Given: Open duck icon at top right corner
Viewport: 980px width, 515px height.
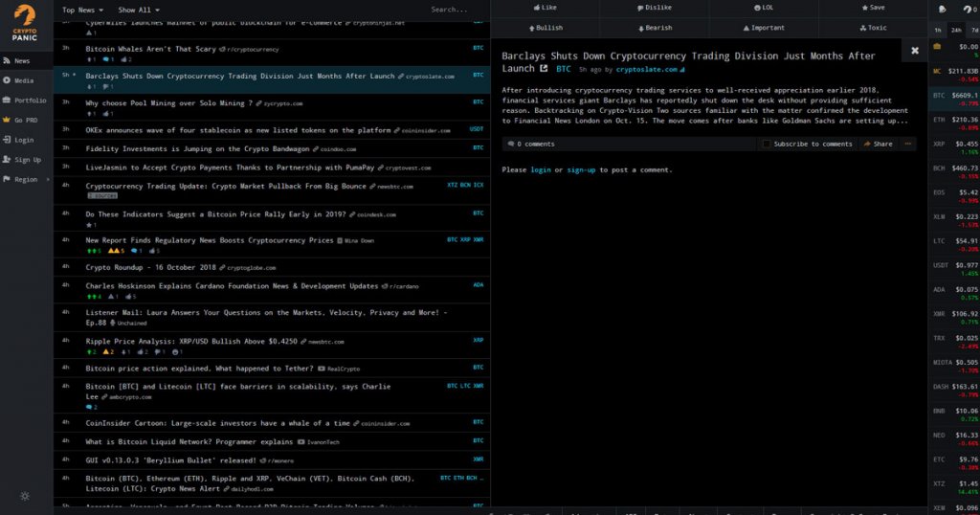Looking at the screenshot, I should coord(943,9).
